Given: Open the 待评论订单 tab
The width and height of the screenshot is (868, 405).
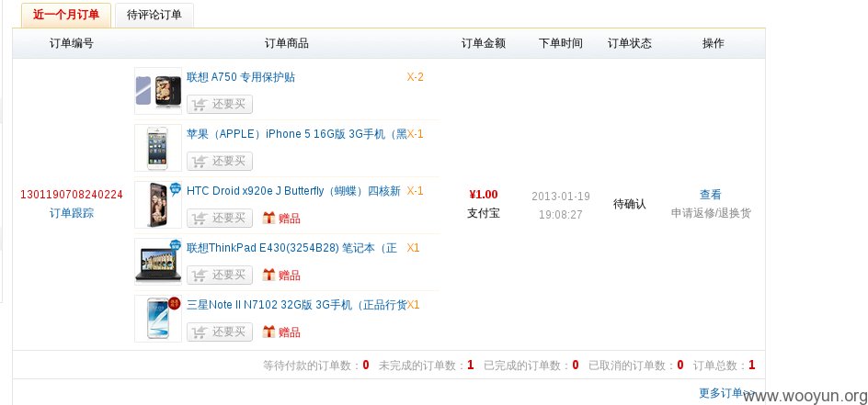Looking at the screenshot, I should click(154, 16).
